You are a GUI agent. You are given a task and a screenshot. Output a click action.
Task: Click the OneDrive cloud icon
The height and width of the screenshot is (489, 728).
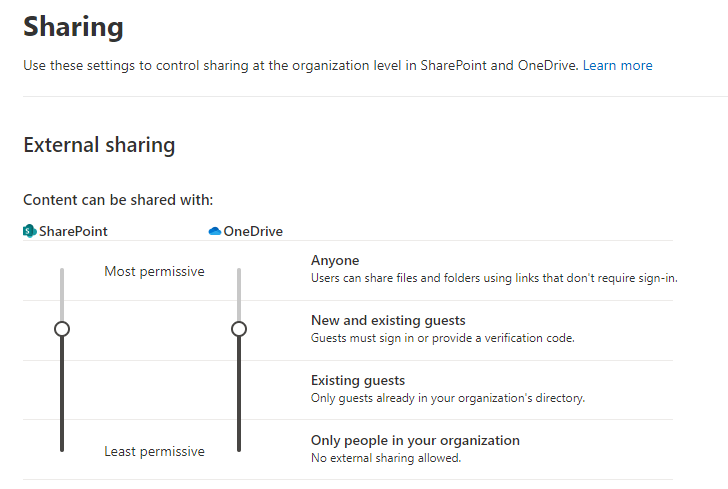(214, 231)
